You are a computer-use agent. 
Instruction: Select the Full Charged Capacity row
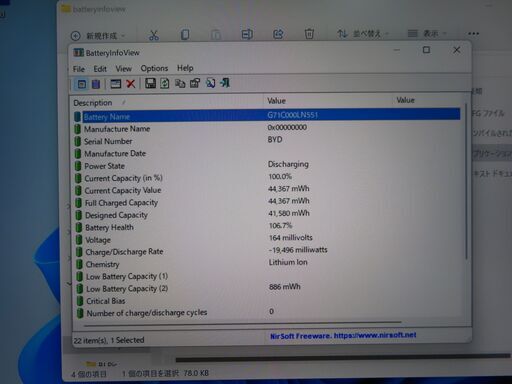click(267, 202)
